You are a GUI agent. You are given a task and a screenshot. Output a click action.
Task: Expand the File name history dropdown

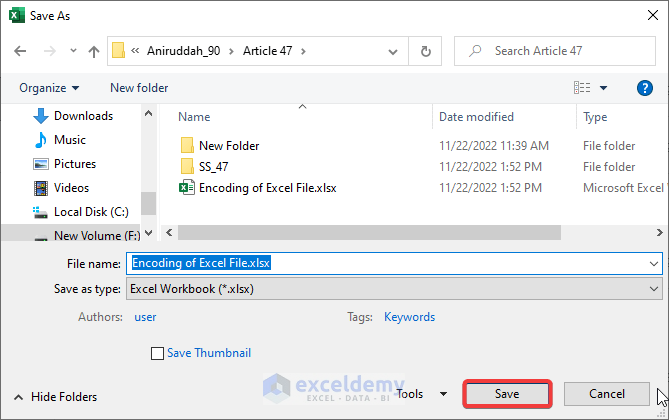coord(654,263)
